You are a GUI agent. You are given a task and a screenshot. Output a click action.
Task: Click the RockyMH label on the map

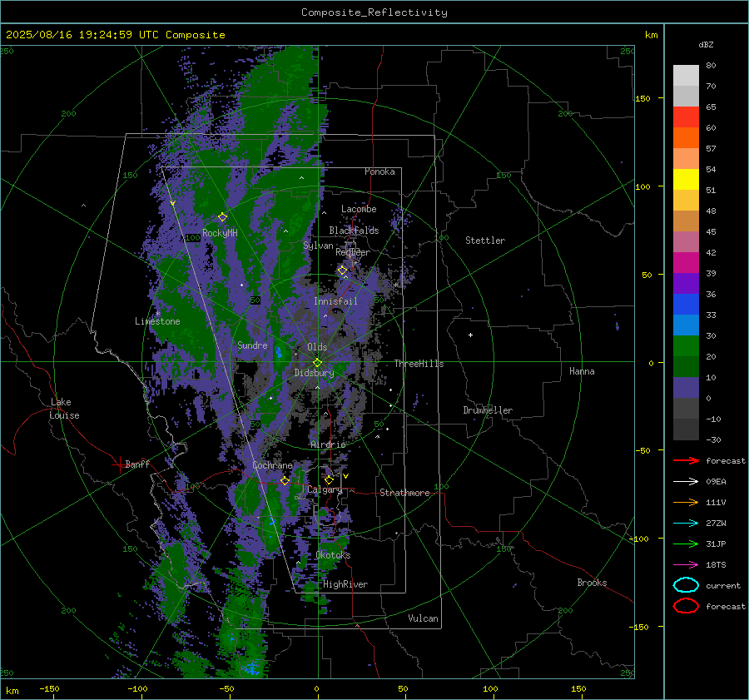pyautogui.click(x=220, y=233)
